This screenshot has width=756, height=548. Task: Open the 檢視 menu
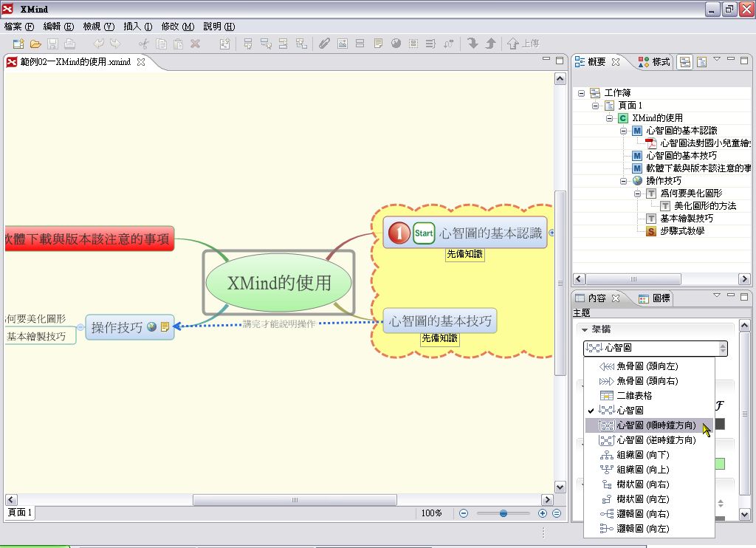point(98,27)
